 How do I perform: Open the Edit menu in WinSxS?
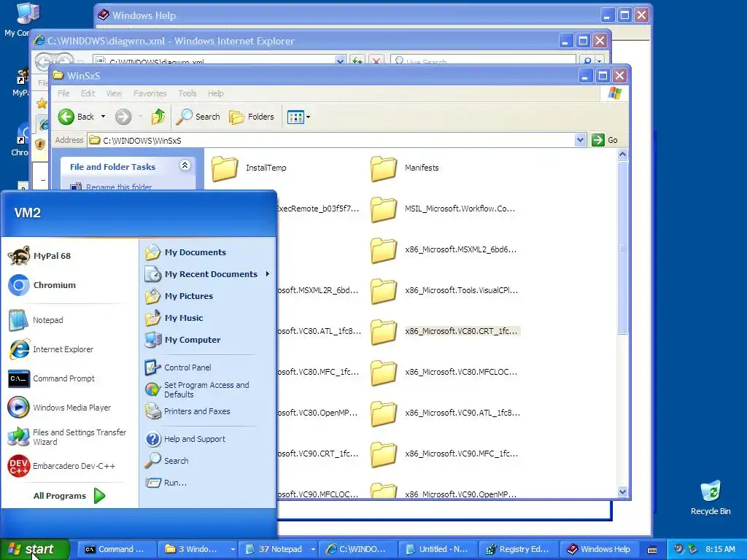pyautogui.click(x=88, y=93)
